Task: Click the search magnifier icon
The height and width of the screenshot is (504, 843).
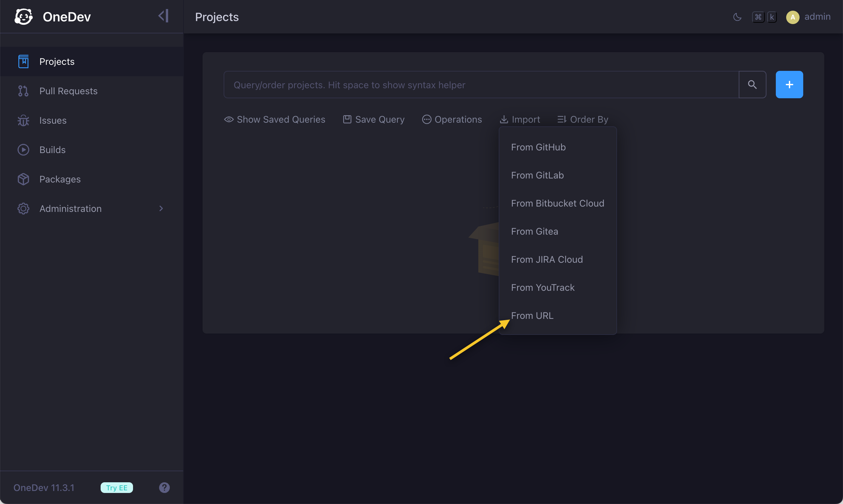Action: click(x=752, y=85)
